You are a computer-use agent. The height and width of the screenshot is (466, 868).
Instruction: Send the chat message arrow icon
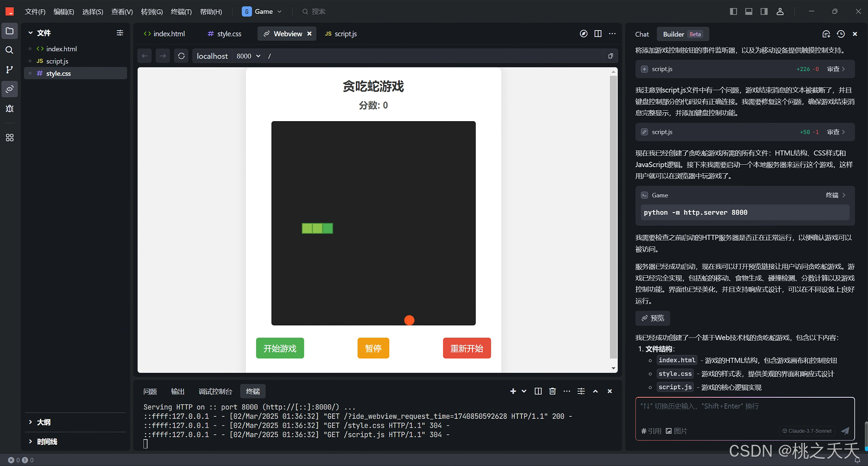[x=845, y=431]
